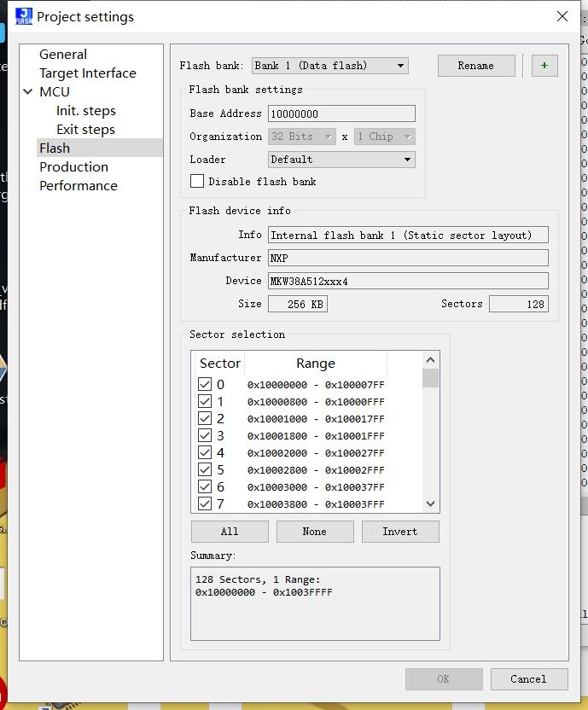This screenshot has width=588, height=710.
Task: Click the Info text field
Action: [408, 235]
